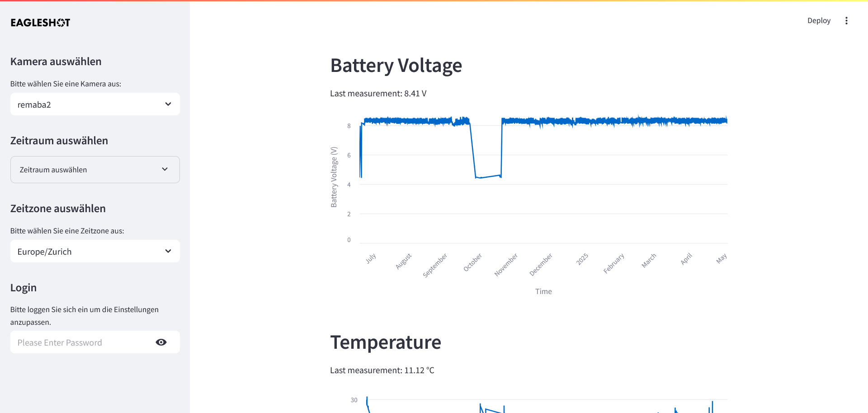Click the July label on time axis

(371, 258)
